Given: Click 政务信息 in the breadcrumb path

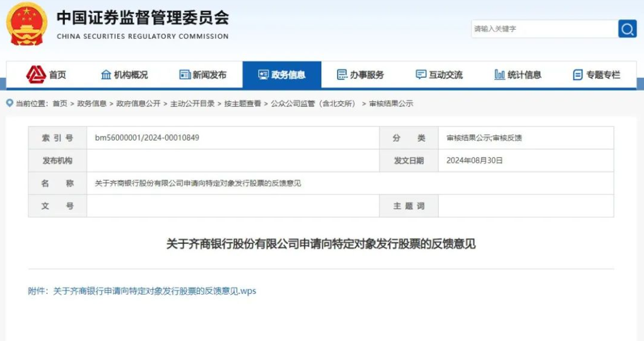Looking at the screenshot, I should (x=92, y=103).
